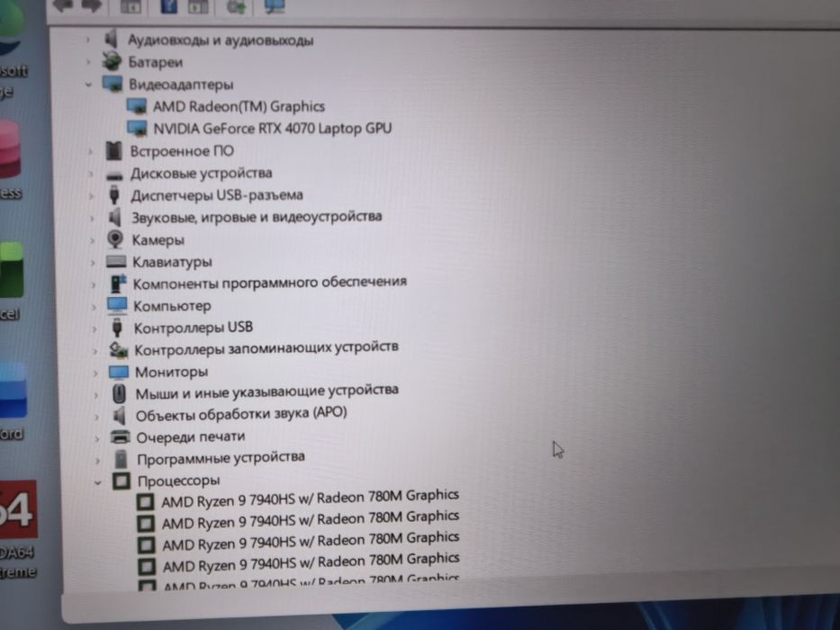Select Клавиатуры label
The width and height of the screenshot is (840, 630).
pos(172,262)
